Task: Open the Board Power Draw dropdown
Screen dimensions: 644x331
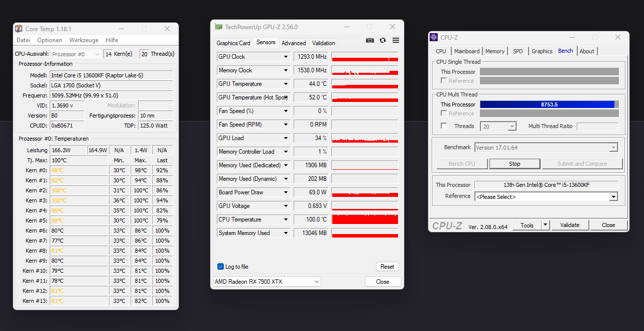Action: [x=286, y=192]
